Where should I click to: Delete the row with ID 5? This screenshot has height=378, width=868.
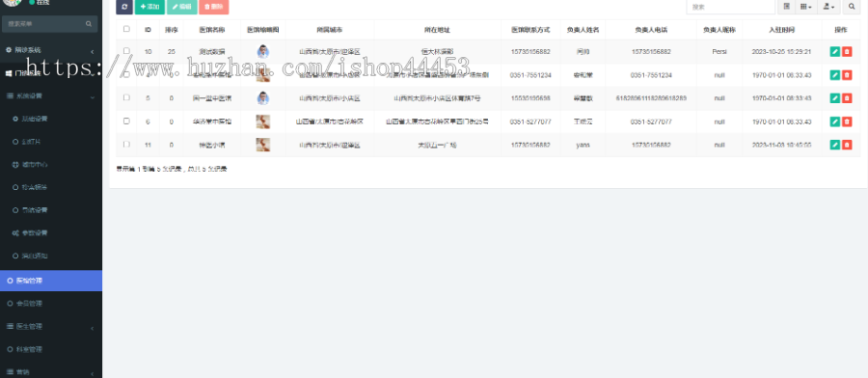click(x=847, y=98)
